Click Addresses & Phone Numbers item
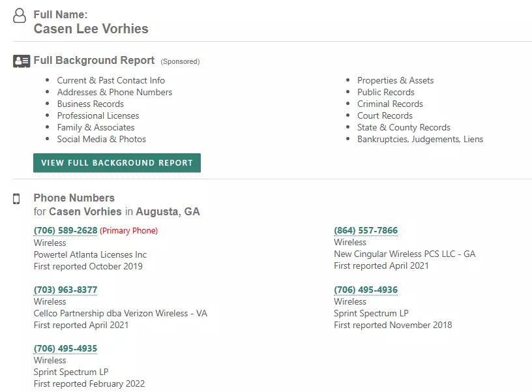 (x=115, y=92)
